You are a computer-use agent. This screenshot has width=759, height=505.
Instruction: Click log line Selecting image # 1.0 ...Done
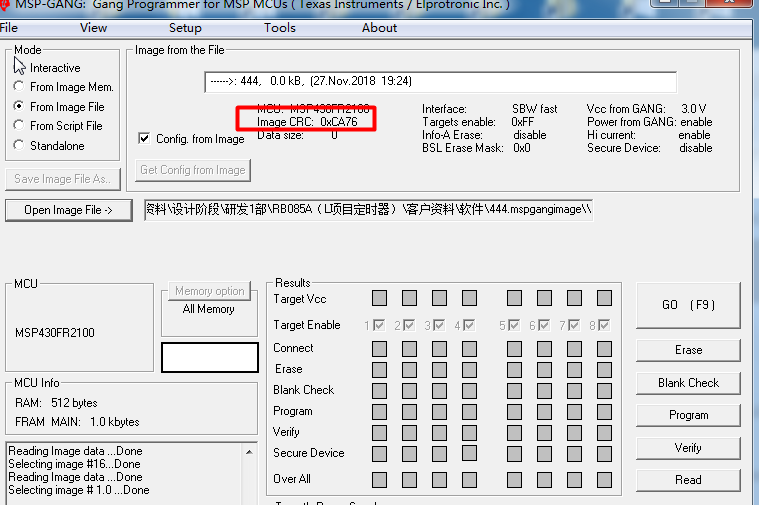78,490
